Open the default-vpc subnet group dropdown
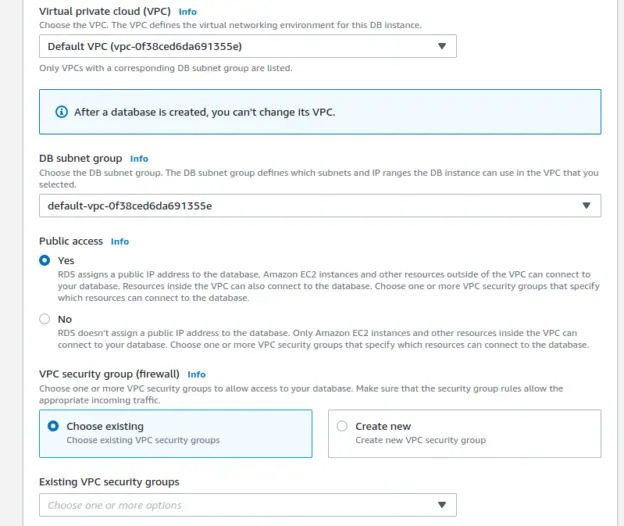 pyautogui.click(x=320, y=206)
